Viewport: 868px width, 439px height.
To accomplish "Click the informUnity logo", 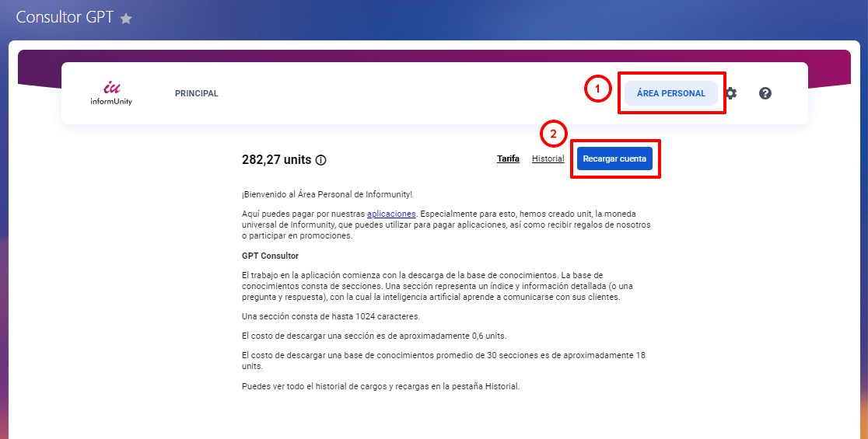I will click(112, 93).
